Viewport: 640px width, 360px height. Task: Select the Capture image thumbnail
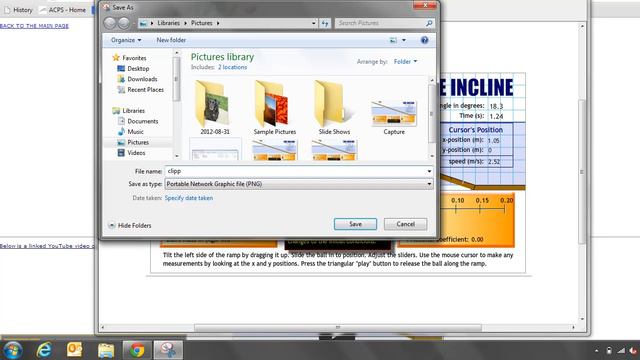tap(394, 117)
